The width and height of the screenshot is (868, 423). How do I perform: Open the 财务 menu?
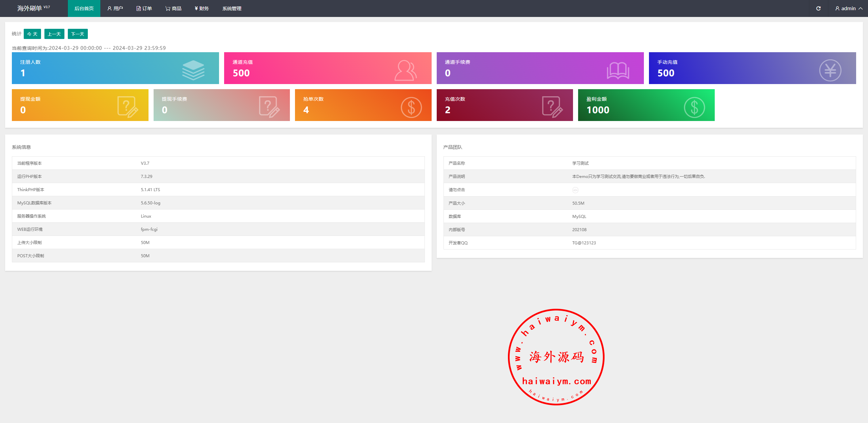[202, 8]
